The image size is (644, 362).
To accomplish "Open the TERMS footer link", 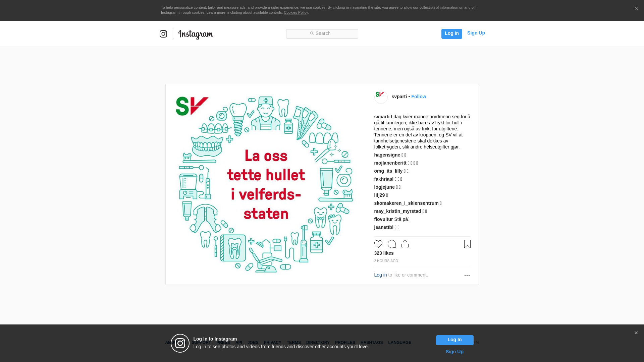I will pos(294,343).
